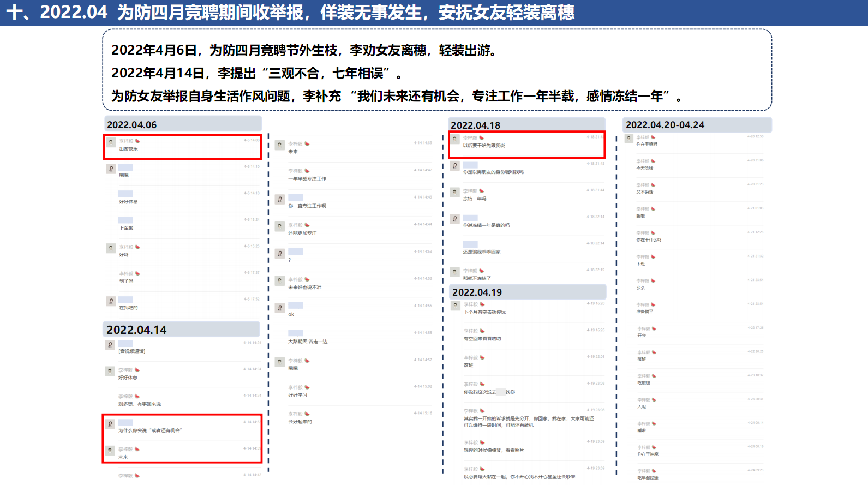868x485 pixels.
Task: Click the watermelon emoji above '准备躺平'
Action: tap(653, 304)
